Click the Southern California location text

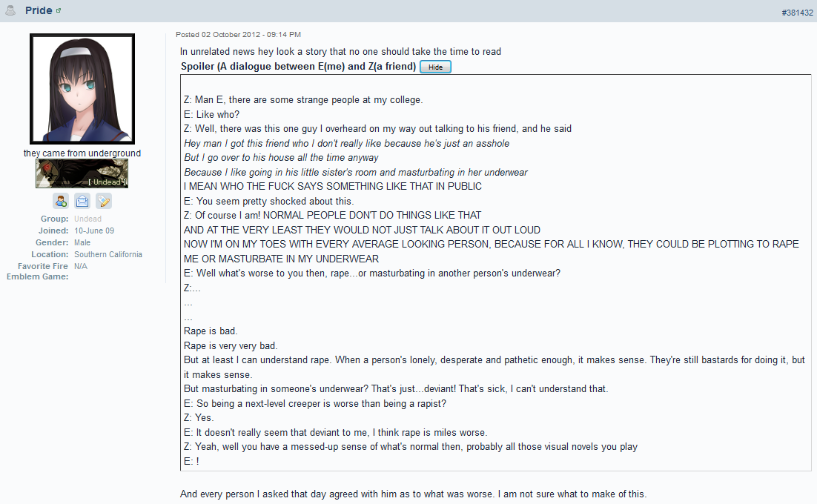[107, 254]
